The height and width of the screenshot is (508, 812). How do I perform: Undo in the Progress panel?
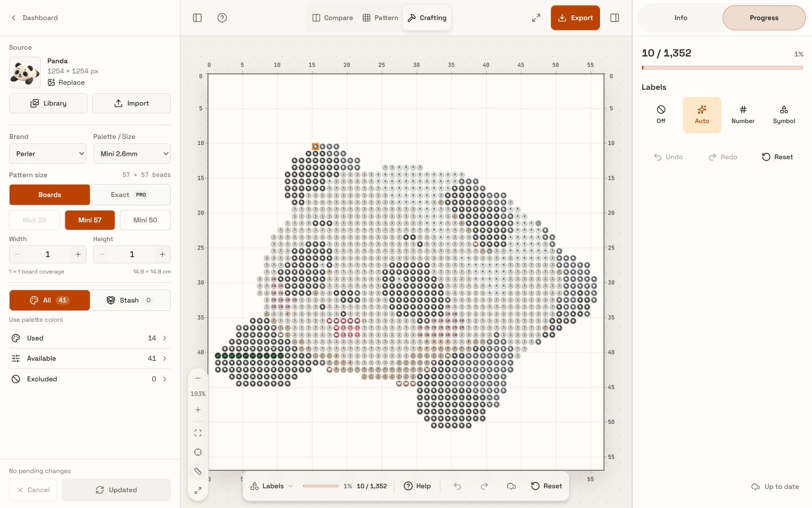pyautogui.click(x=668, y=157)
